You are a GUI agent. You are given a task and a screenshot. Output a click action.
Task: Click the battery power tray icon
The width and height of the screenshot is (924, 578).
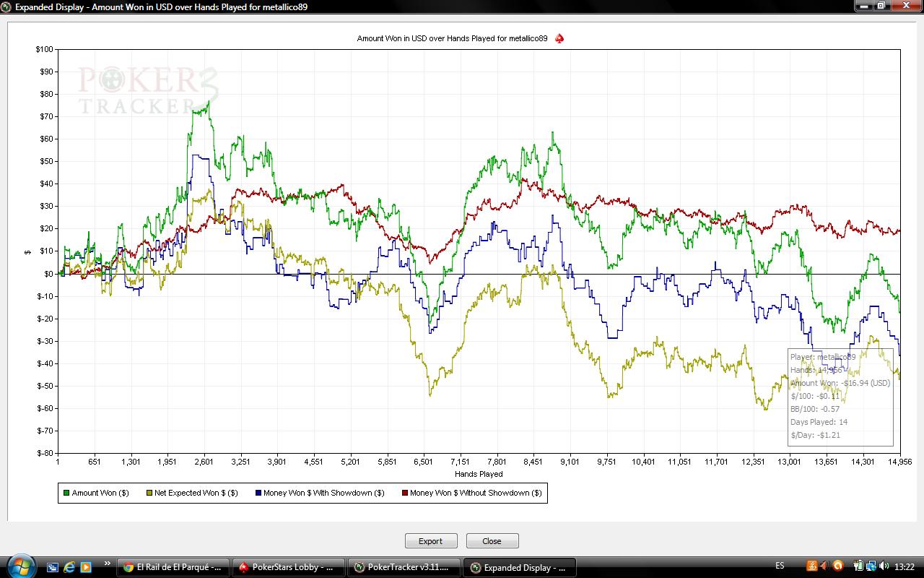point(858,566)
